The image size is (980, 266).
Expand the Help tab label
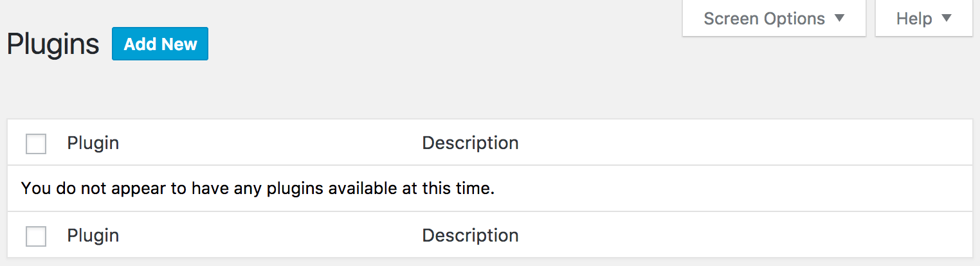tap(914, 19)
